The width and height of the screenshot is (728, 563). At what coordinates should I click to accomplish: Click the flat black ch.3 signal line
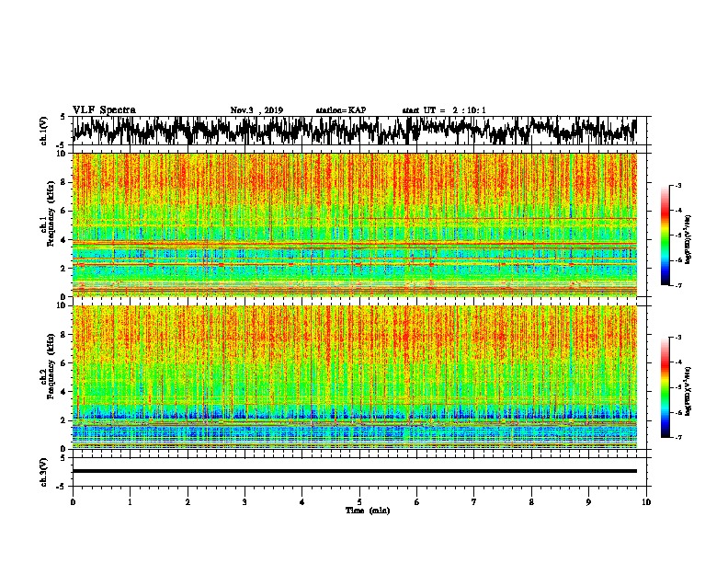[x=355, y=471]
